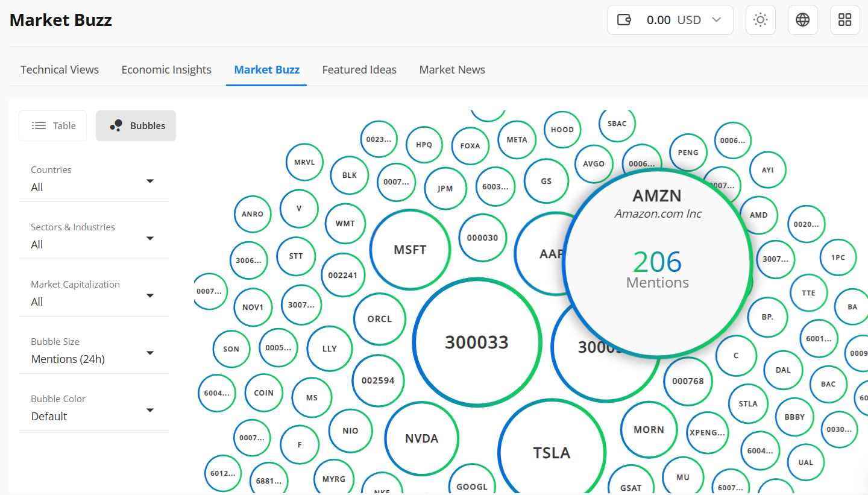Viewport: 868px width, 495px height.
Task: Click the AMZN 206 Mentions bubble
Action: [658, 263]
